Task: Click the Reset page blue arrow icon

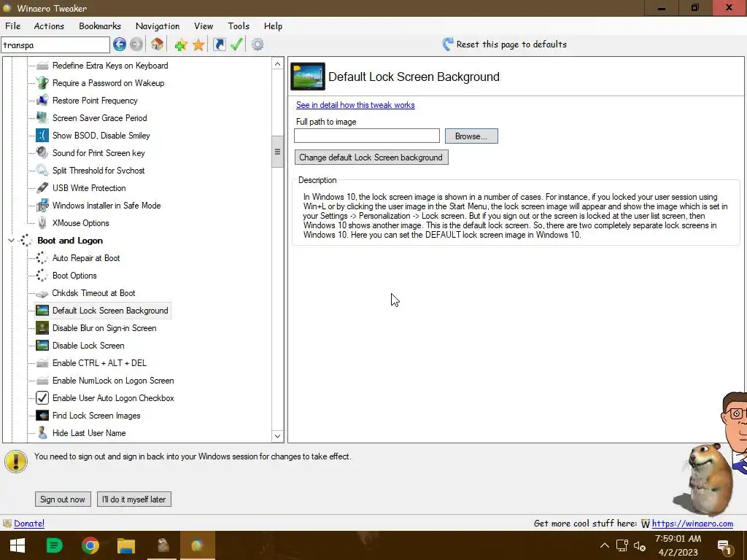Action: [x=448, y=44]
